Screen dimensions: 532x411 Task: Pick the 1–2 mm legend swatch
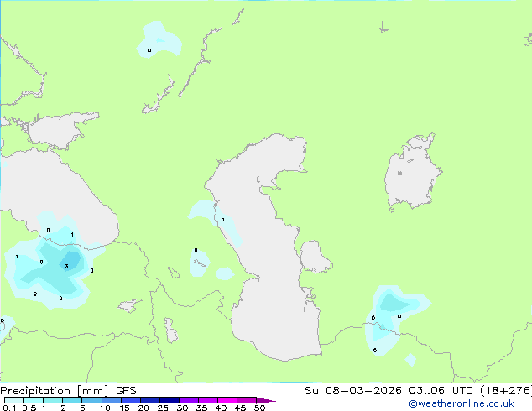[53, 400]
